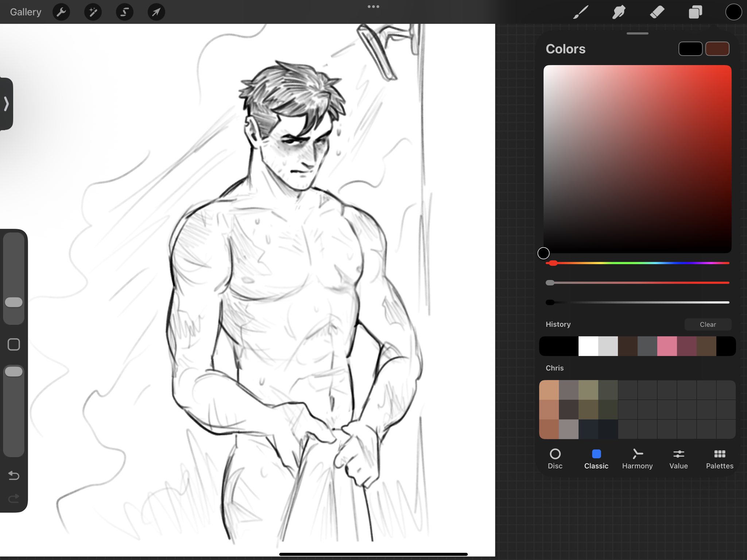Viewport: 747px width, 560px height.
Task: Expand the left edge chevron panel
Action: (6, 104)
